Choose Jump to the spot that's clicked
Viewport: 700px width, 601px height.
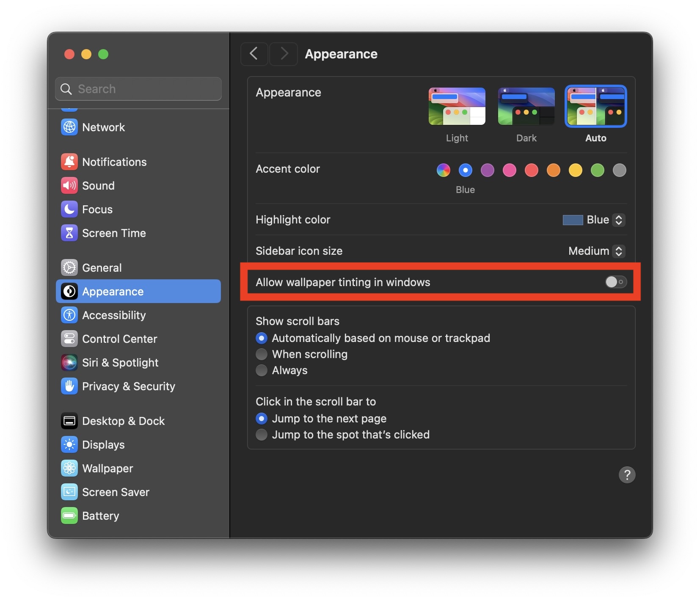tap(262, 435)
